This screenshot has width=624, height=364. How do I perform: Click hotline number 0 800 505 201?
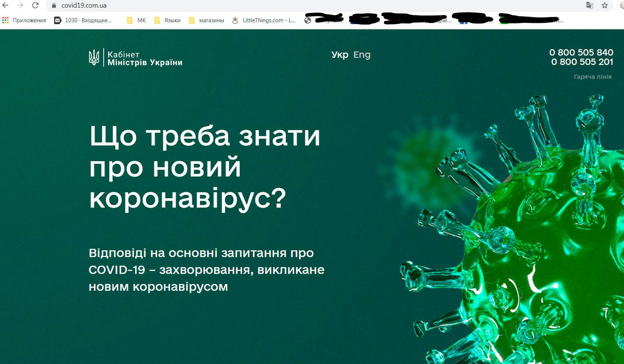(x=582, y=62)
